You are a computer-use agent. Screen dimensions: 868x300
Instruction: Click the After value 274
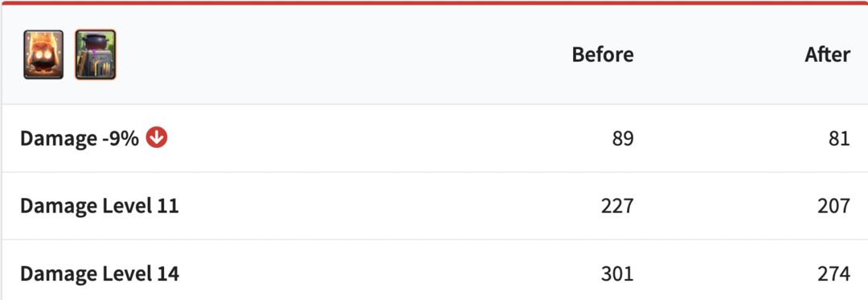(x=833, y=273)
